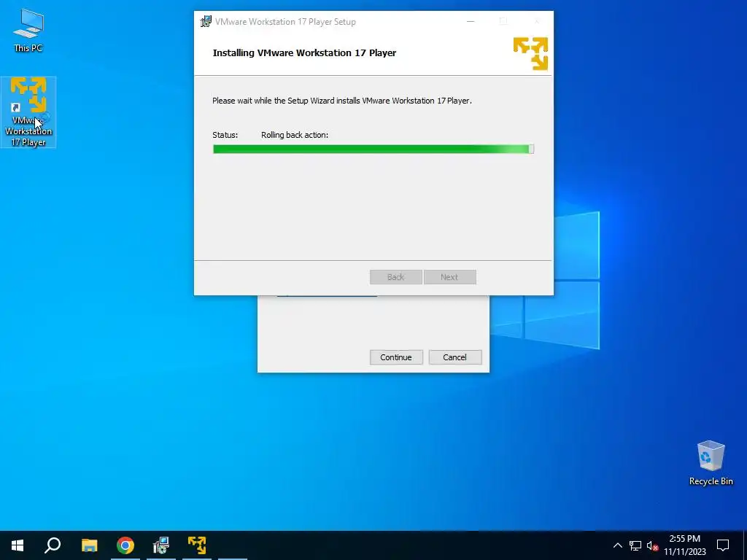747x560 pixels.
Task: Click the disabled Back button
Action: coord(396,277)
